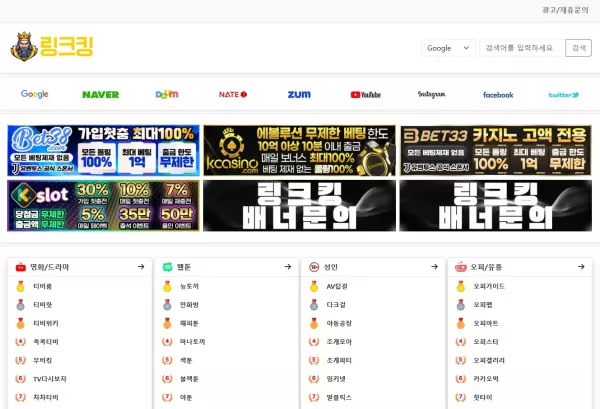This screenshot has width=600, height=409.
Task: Click the red icon beside 오피/유흥
Action: pos(461,267)
